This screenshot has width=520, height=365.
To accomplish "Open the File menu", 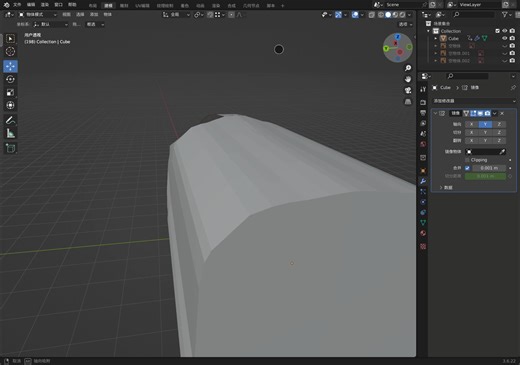I will pyautogui.click(x=17, y=5).
